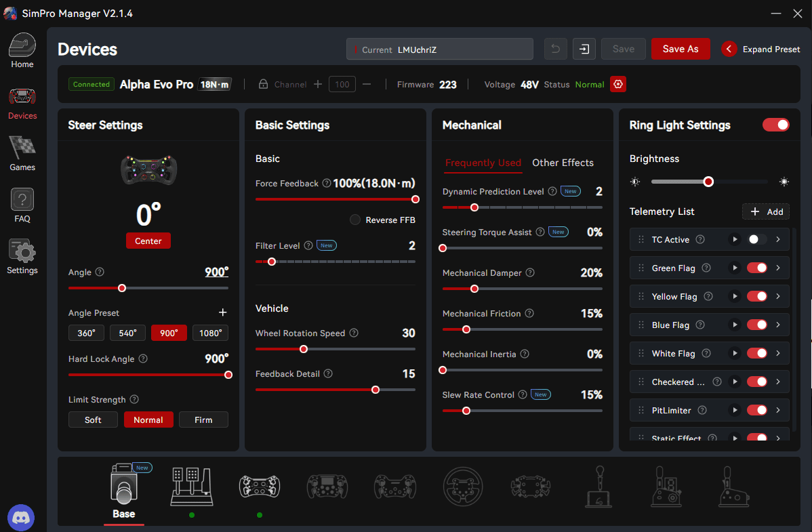Disable the Yellow Flag toggle
This screenshot has height=532, width=812.
coord(756,296)
